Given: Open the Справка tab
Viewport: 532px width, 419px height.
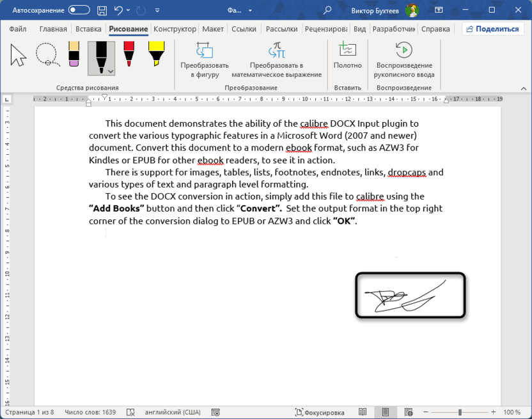Looking at the screenshot, I should [435, 29].
